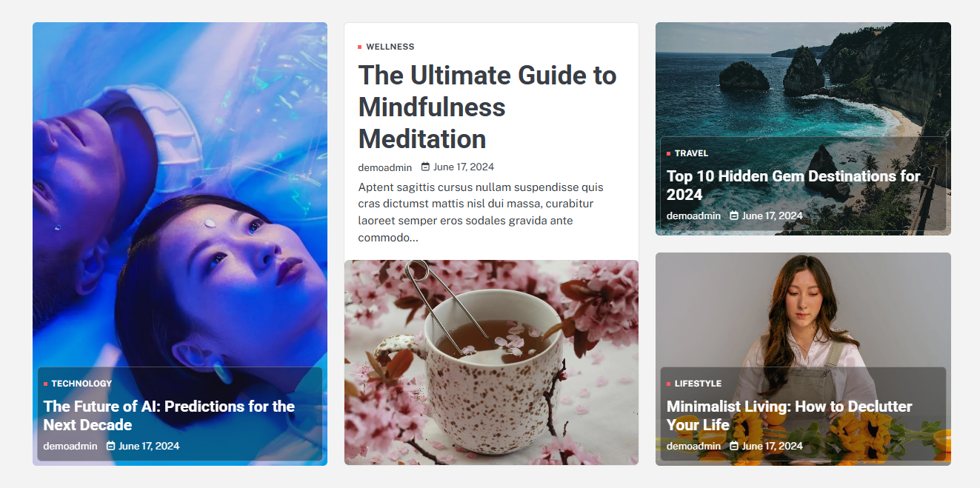980x488 pixels.
Task: Click the calendar icon on Technology post
Action: (111, 446)
